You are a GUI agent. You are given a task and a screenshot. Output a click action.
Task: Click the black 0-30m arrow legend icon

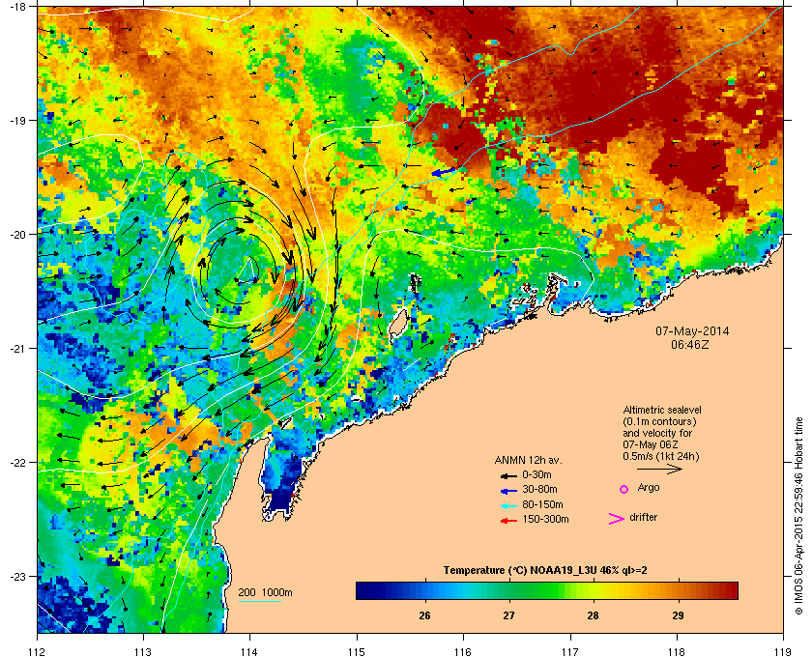click(x=508, y=475)
